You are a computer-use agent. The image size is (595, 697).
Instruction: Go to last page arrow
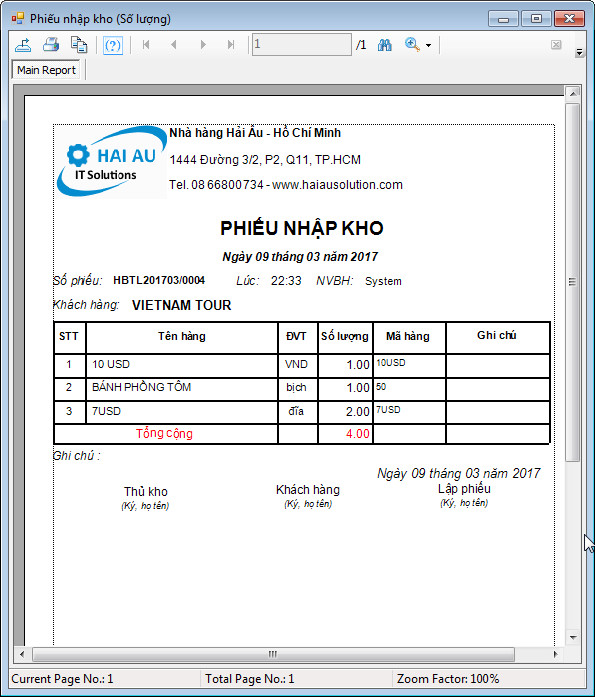click(x=231, y=45)
